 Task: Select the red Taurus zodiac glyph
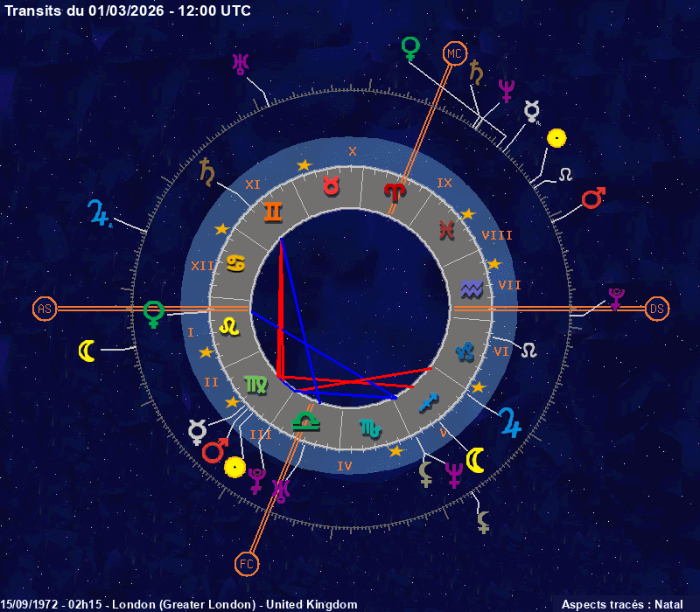332,185
